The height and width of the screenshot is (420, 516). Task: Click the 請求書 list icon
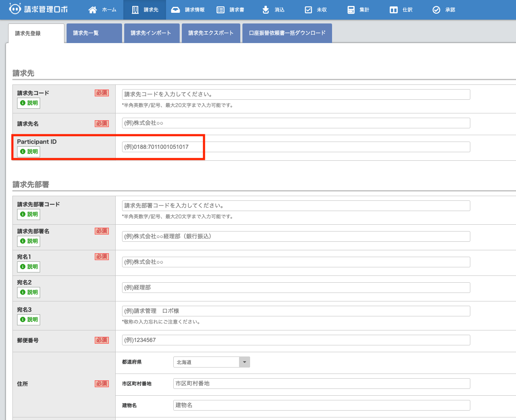[221, 10]
